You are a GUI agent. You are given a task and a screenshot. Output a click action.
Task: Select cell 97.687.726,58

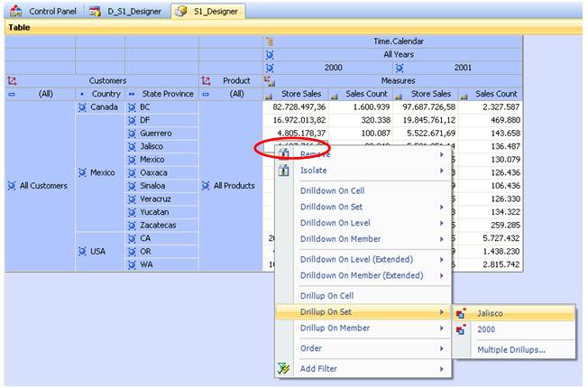[426, 107]
